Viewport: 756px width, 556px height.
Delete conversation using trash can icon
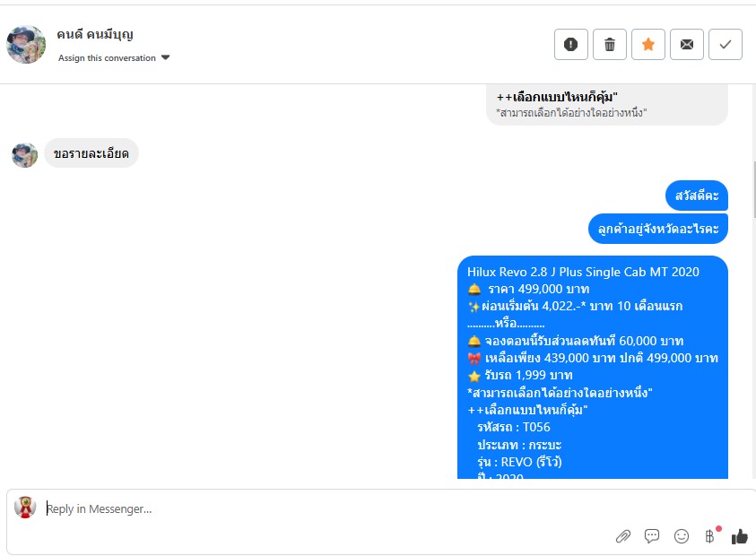[610, 44]
